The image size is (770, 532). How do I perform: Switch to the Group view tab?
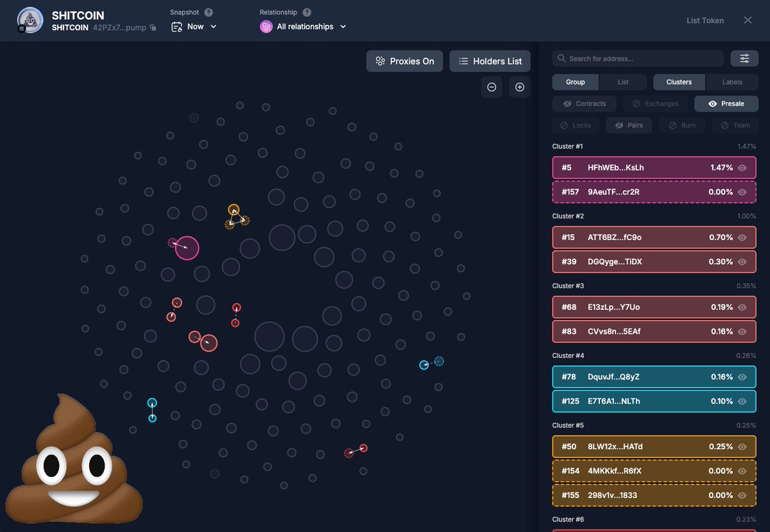tap(576, 82)
